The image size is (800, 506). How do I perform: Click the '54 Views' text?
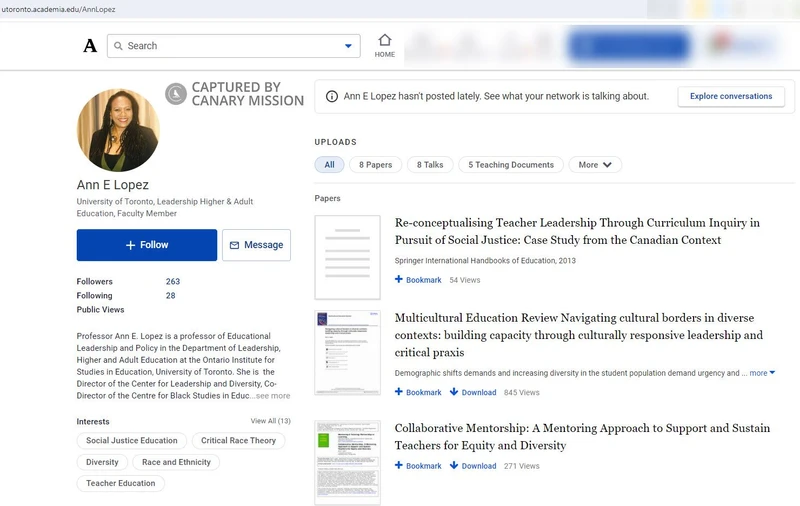[x=465, y=280]
